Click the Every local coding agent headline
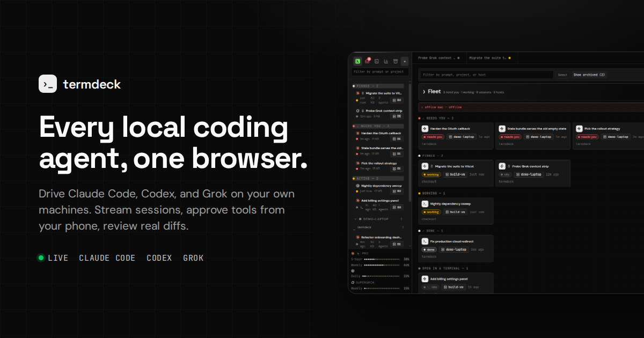The image size is (644, 338). [173, 143]
